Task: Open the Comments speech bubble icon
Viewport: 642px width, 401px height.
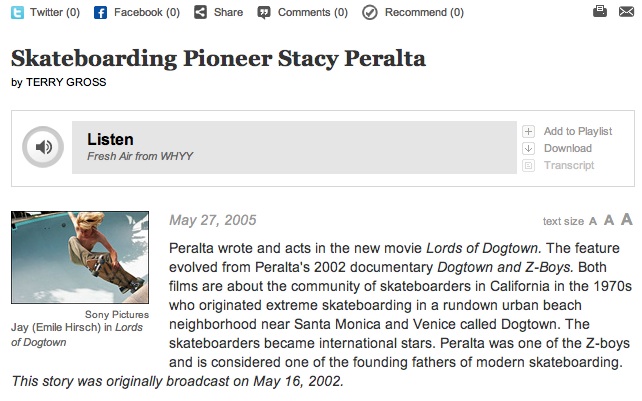Action: pyautogui.click(x=264, y=13)
